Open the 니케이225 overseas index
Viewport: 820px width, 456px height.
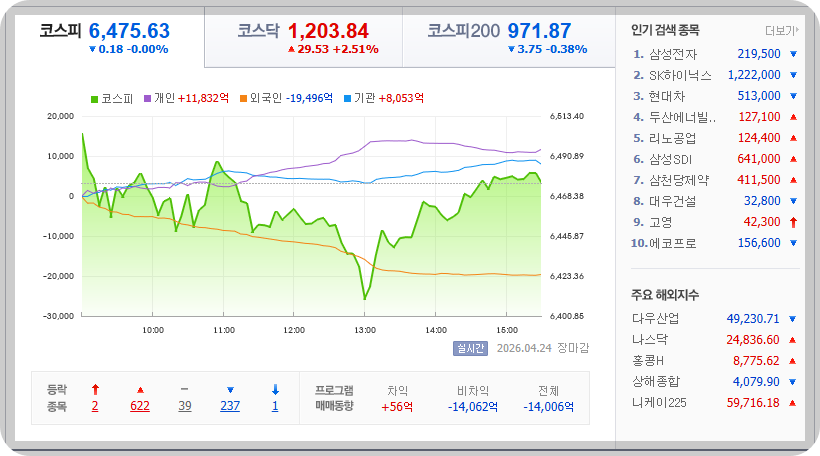pyautogui.click(x=659, y=403)
